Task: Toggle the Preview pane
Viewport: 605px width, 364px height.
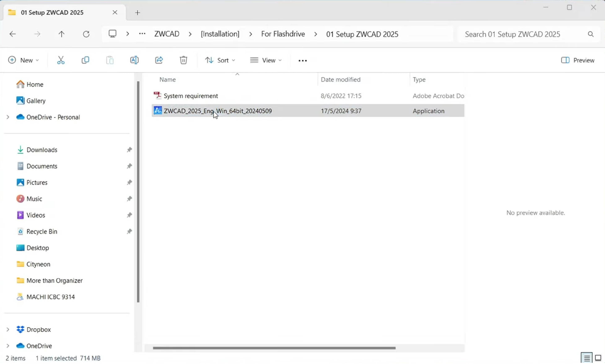Action: pyautogui.click(x=578, y=60)
